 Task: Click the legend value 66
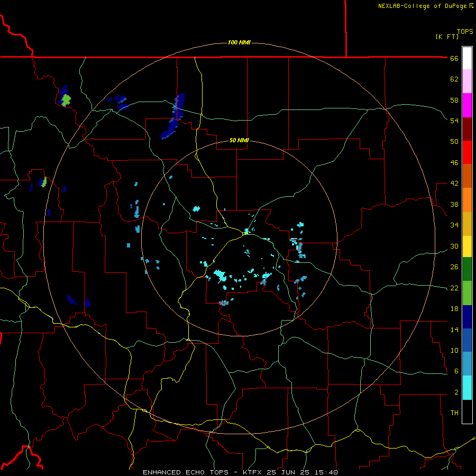click(x=454, y=59)
